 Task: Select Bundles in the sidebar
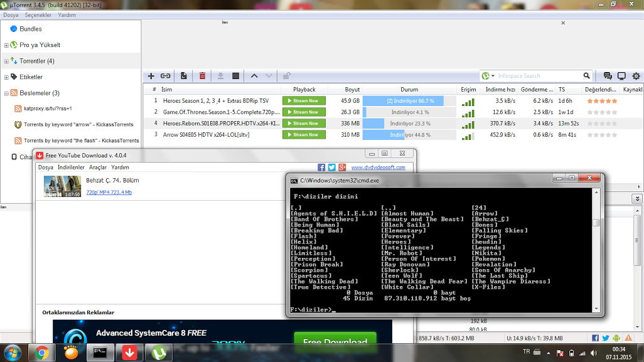coord(30,29)
